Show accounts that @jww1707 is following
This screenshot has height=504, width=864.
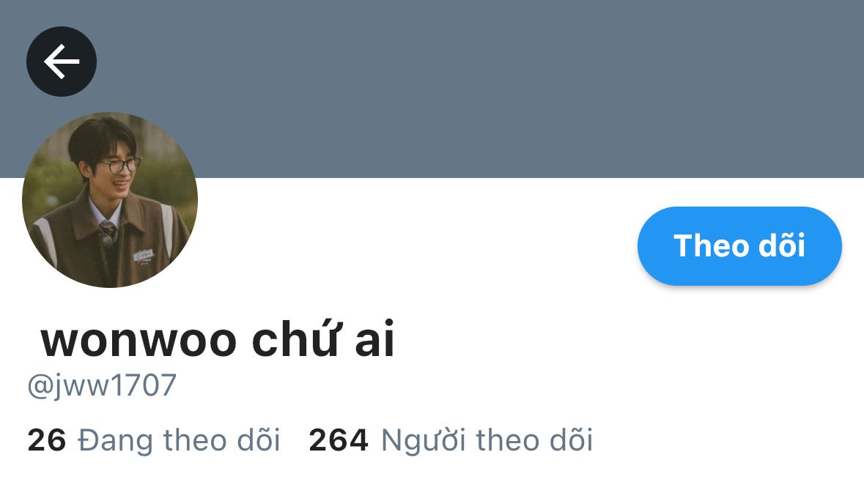click(x=154, y=441)
